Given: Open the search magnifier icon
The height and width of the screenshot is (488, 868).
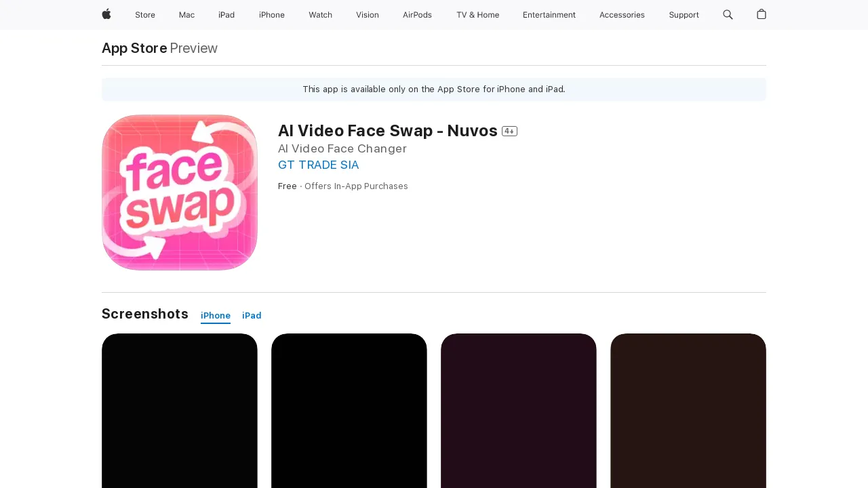Looking at the screenshot, I should pyautogui.click(x=728, y=14).
